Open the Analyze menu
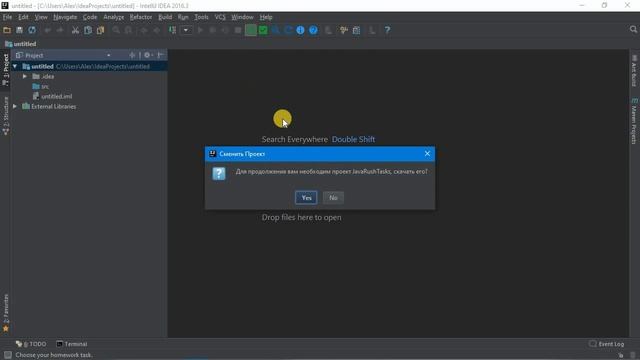Screen dimensions: 640x360 coord(113,17)
